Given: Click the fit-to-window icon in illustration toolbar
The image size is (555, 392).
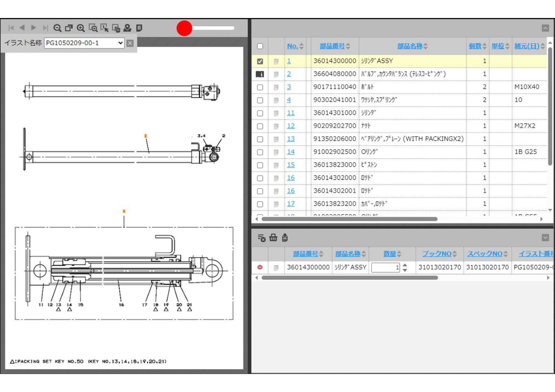Looking at the screenshot, I should click(69, 28).
